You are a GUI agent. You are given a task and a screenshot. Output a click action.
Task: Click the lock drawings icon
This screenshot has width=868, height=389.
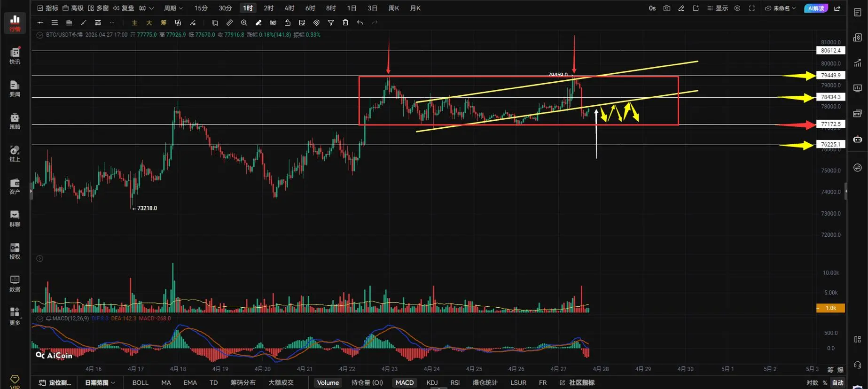click(x=288, y=23)
